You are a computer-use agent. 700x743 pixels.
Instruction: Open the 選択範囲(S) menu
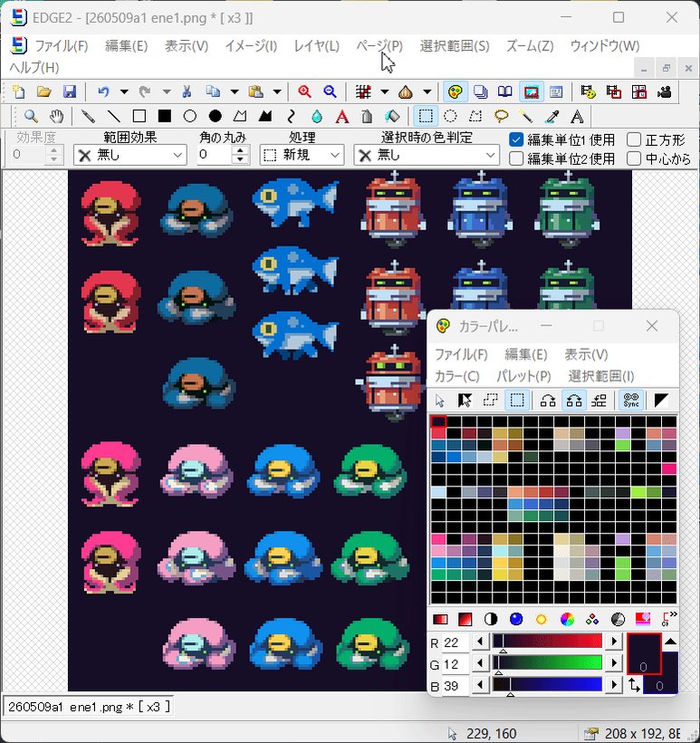455,46
